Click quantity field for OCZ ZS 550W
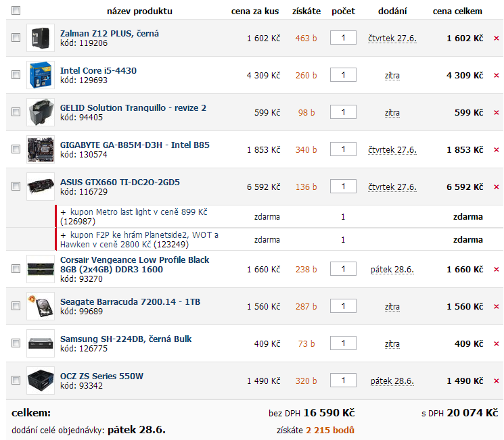This screenshot has height=440, width=504. pos(343,381)
